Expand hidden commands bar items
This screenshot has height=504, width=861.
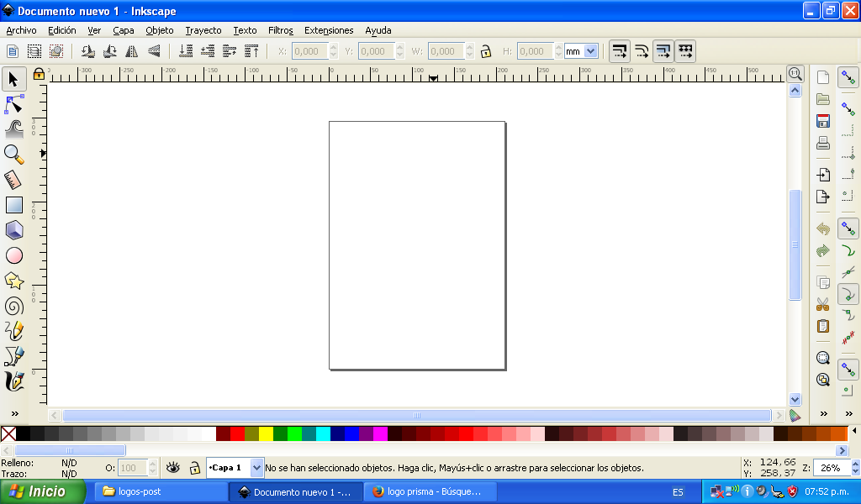(x=824, y=413)
